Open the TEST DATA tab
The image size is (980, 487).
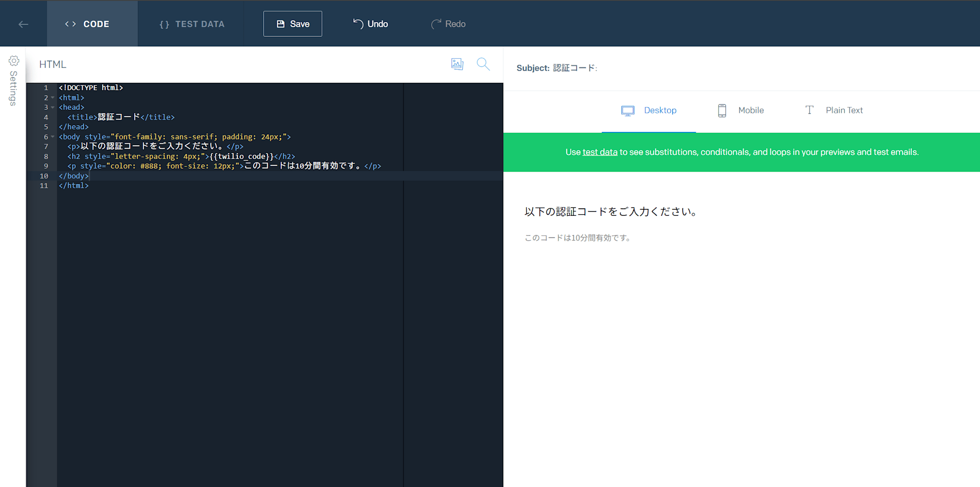(x=192, y=24)
